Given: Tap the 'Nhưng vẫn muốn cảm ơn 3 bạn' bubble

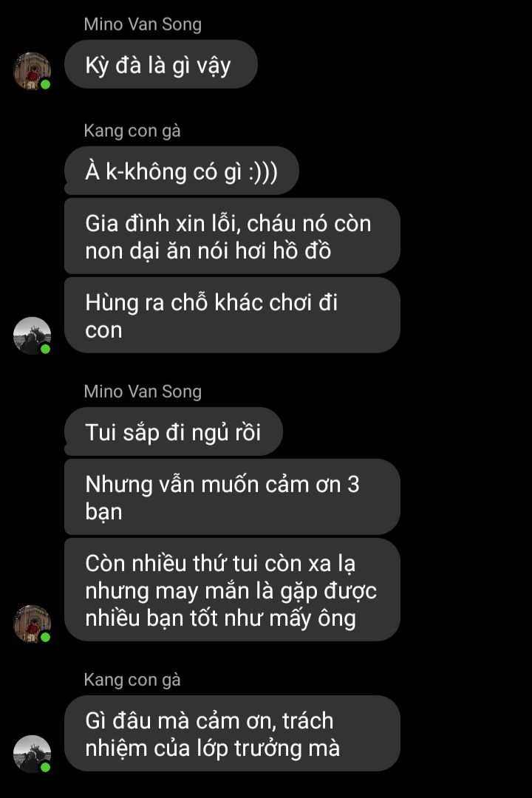Looking at the screenshot, I should pyautogui.click(x=232, y=497).
